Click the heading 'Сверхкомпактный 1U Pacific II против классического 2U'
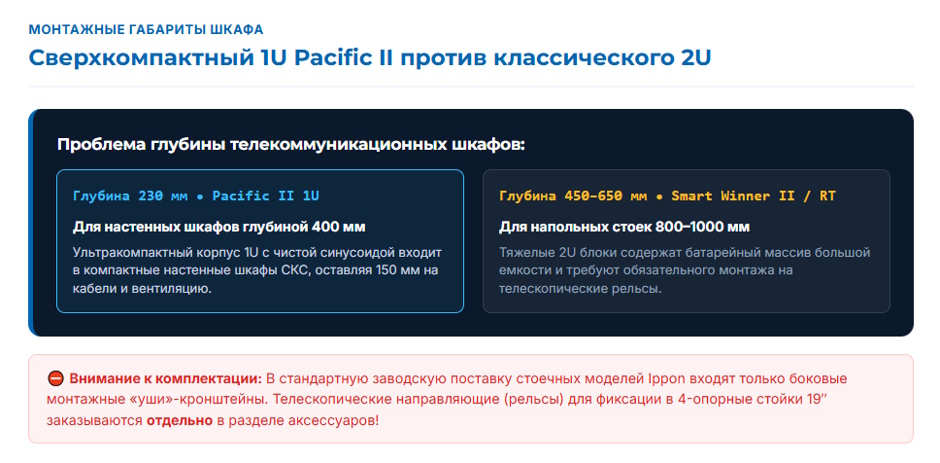This screenshot has width=940, height=463. tap(370, 58)
